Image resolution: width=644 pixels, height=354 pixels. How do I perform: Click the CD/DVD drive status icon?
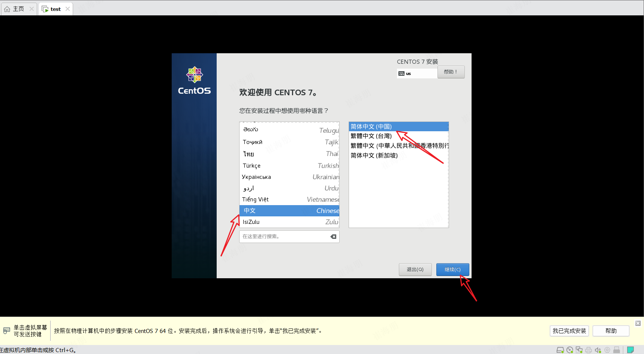tap(570, 350)
